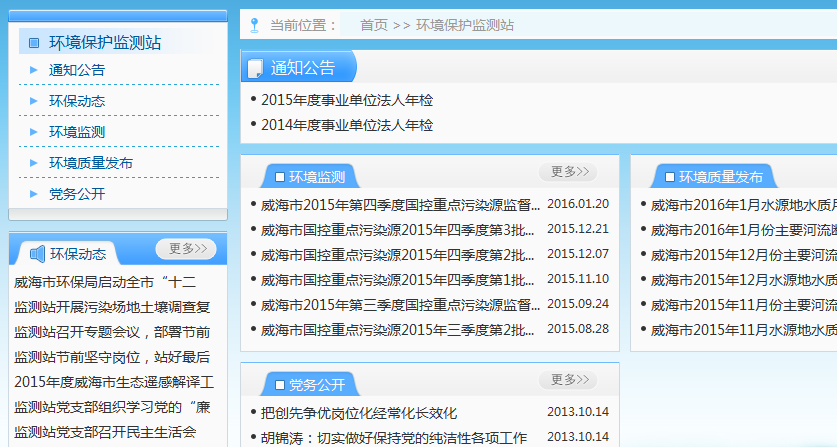The width and height of the screenshot is (837, 447).
Task: Click the square icon beside 环境保护监测站 title
Action: pos(34,43)
